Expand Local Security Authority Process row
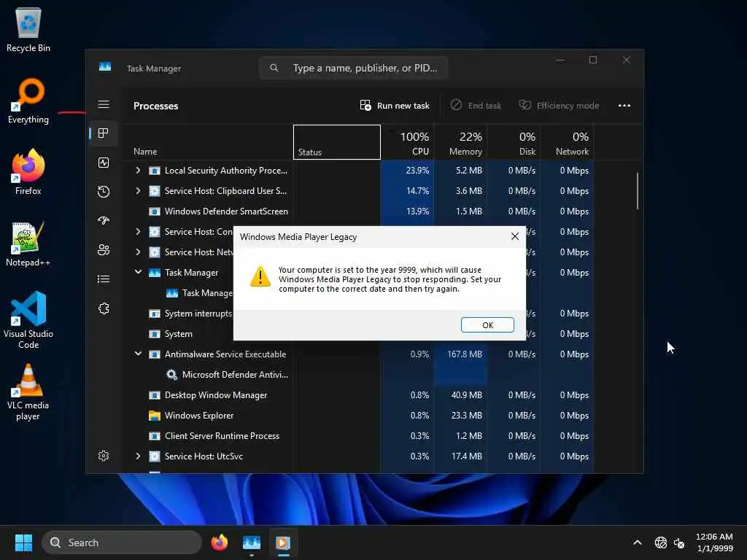Screen dimensions: 747x560 pyautogui.click(x=138, y=170)
